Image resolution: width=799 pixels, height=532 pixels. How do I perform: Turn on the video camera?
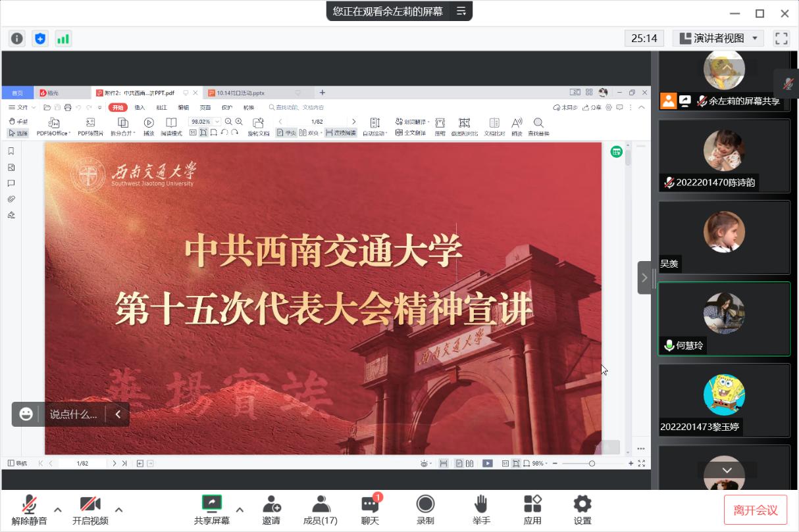click(x=90, y=510)
